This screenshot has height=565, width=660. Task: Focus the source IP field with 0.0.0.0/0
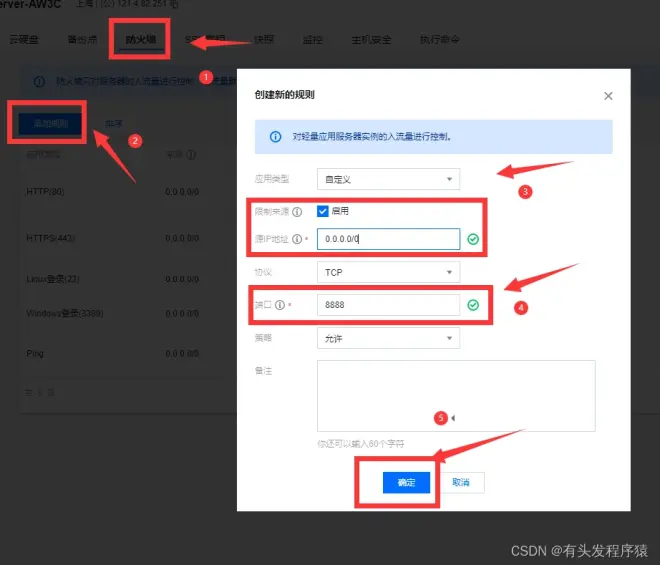(x=388, y=239)
